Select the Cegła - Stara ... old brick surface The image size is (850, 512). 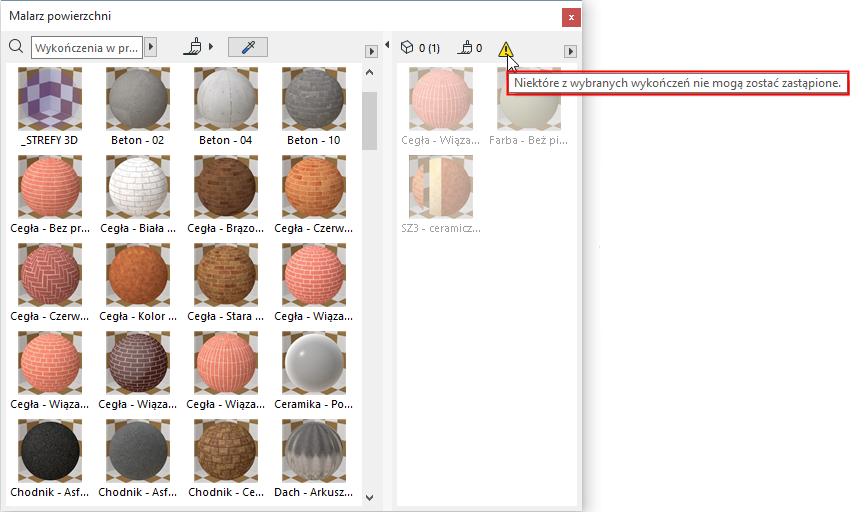pyautogui.click(x=226, y=274)
